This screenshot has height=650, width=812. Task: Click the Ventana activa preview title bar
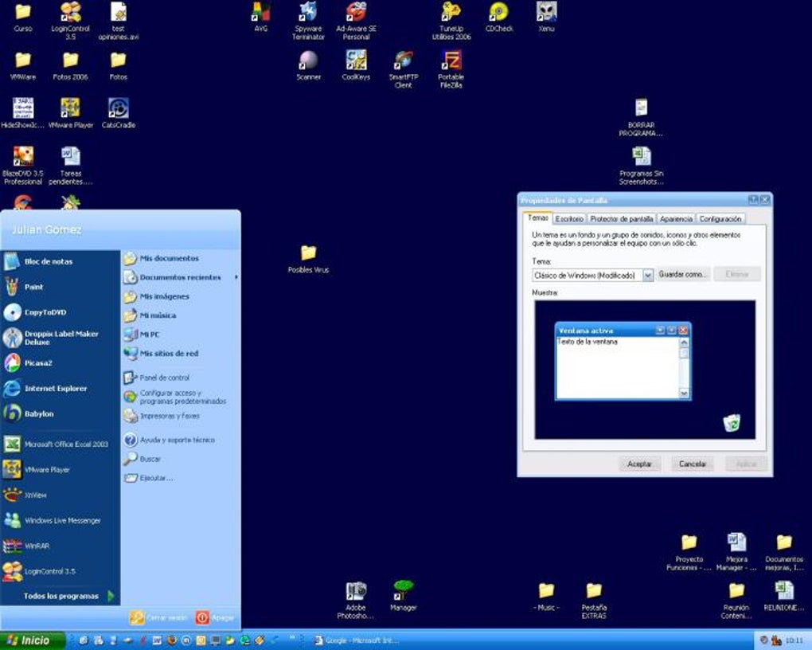pos(623,331)
